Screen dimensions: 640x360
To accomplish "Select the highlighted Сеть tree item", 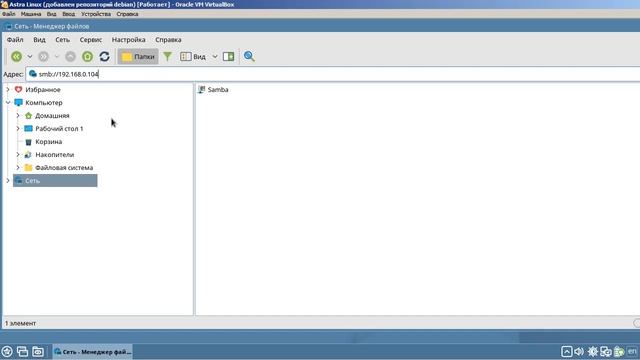I will [x=55, y=180].
